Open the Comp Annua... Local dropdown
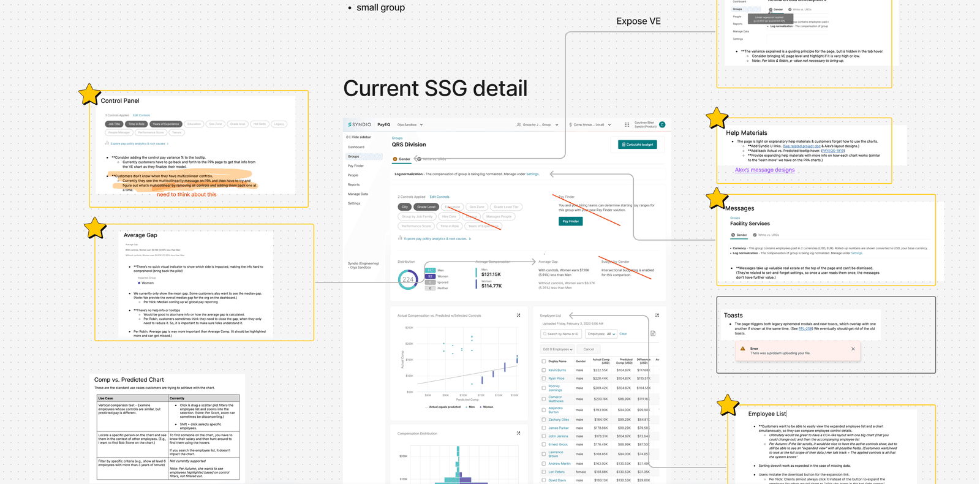Screen dimensions: 980x484 (589, 125)
